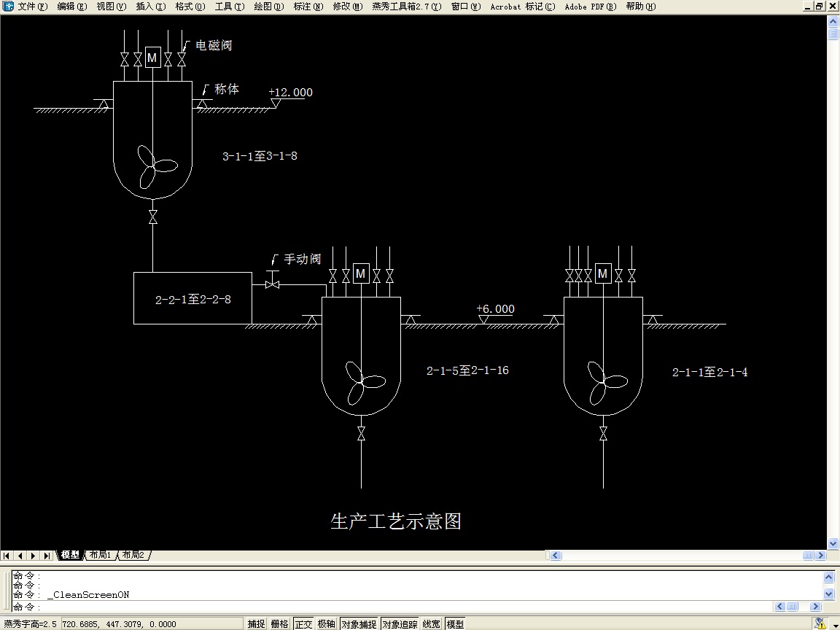Open the 绘图 draw menu

click(x=268, y=7)
